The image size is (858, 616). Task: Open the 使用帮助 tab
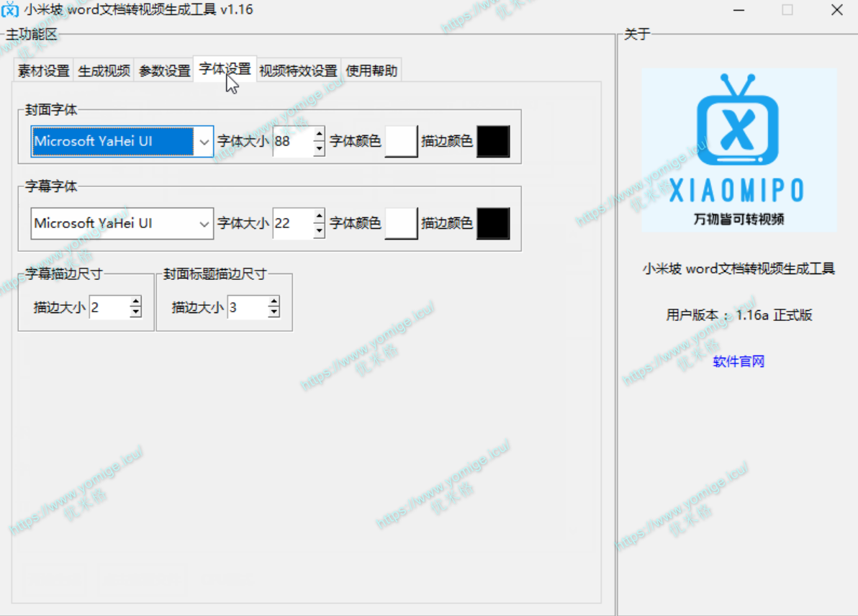(x=371, y=71)
